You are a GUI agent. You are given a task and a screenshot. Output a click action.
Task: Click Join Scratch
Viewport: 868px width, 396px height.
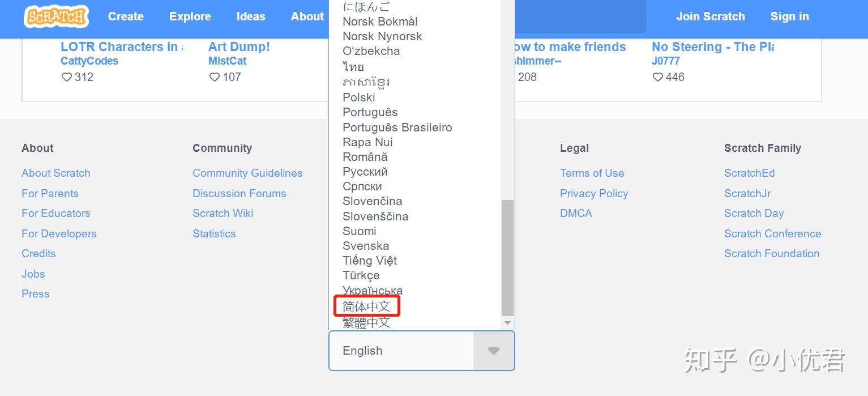coord(711,16)
